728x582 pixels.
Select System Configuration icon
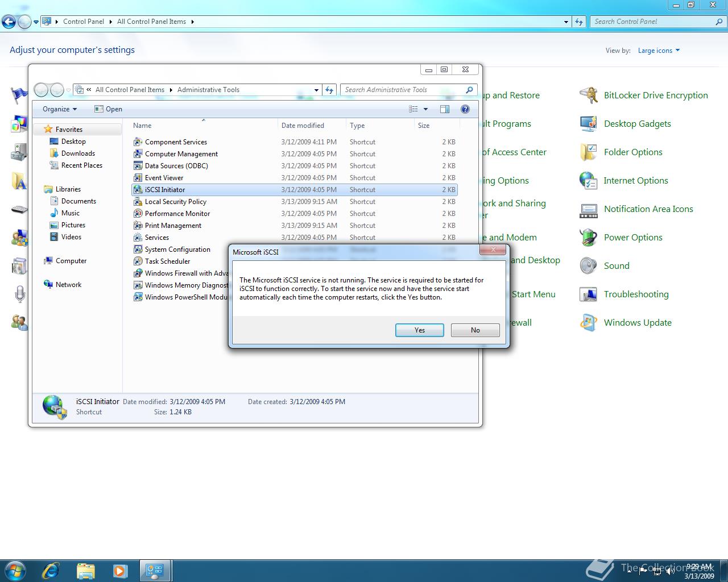point(138,250)
